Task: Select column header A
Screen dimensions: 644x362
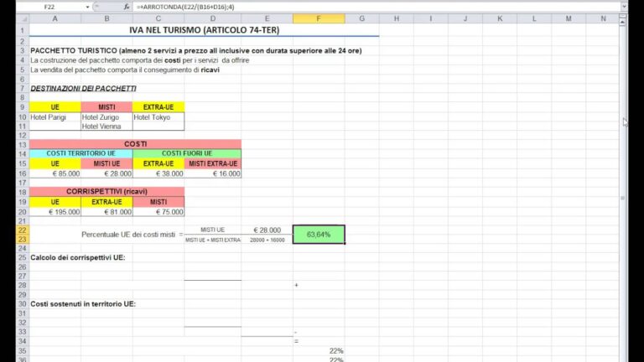Action: pos(55,19)
